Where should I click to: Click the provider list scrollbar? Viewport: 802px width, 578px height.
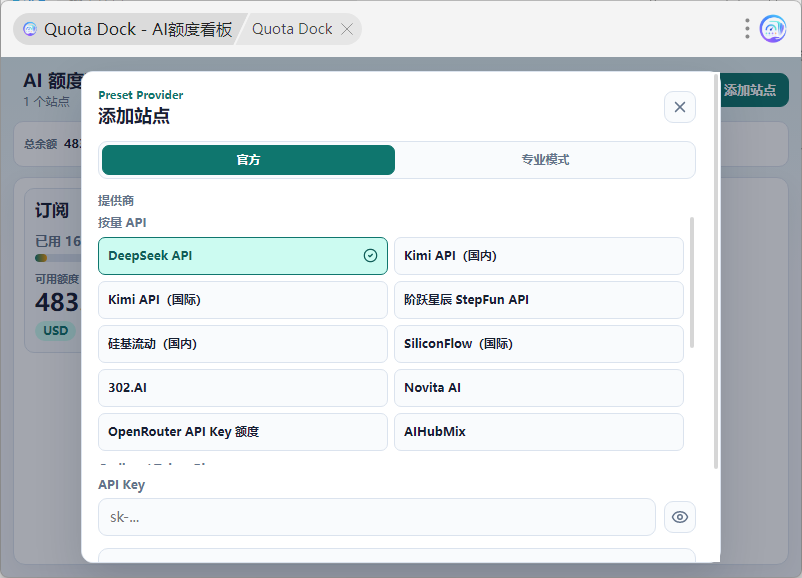coord(692,283)
